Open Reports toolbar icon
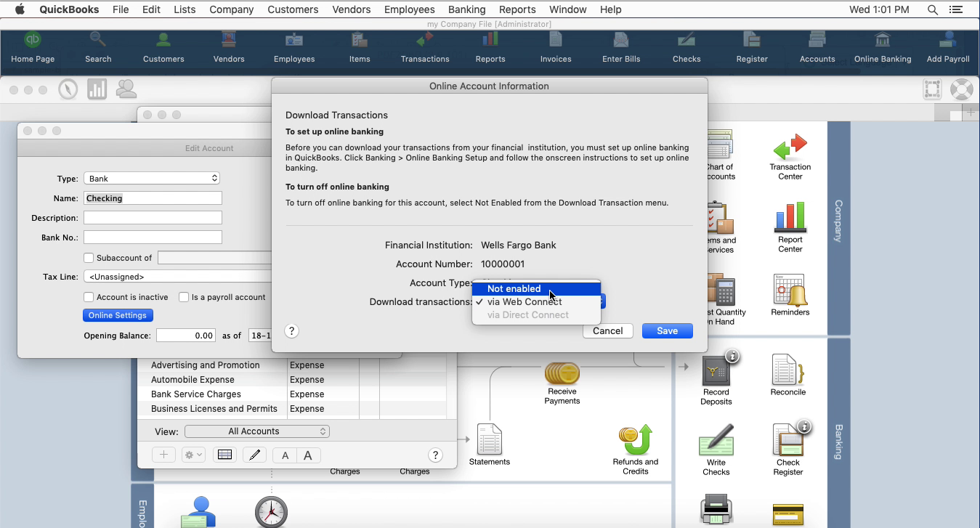This screenshot has width=980, height=528. pos(490,48)
